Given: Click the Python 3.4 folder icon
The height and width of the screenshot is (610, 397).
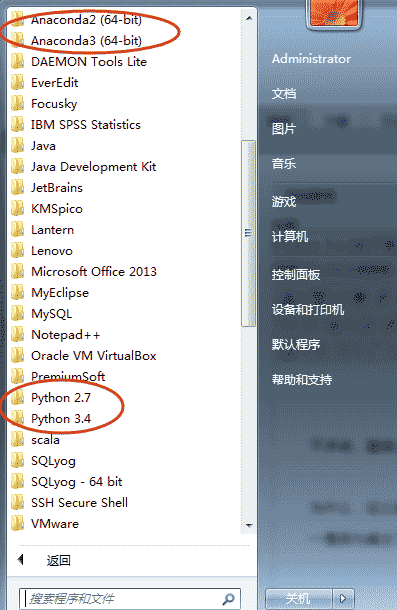Looking at the screenshot, I should click(x=18, y=419).
